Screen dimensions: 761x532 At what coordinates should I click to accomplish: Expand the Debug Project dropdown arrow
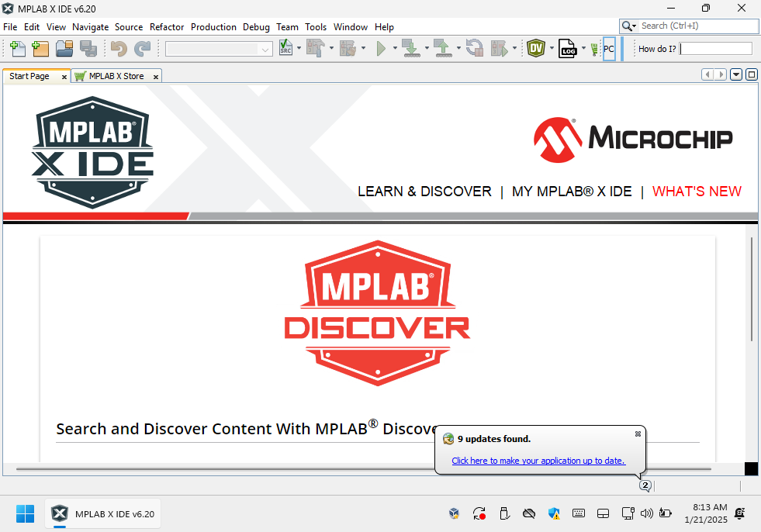pos(514,48)
